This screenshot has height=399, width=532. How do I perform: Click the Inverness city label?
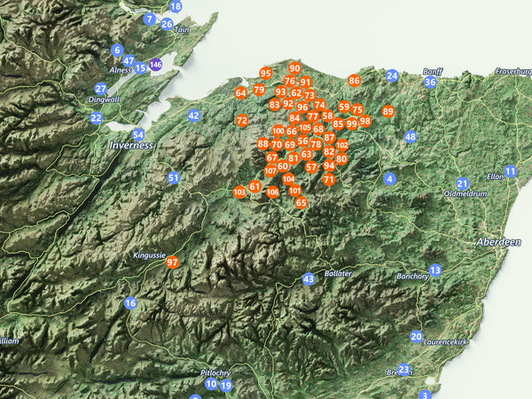pos(132,145)
